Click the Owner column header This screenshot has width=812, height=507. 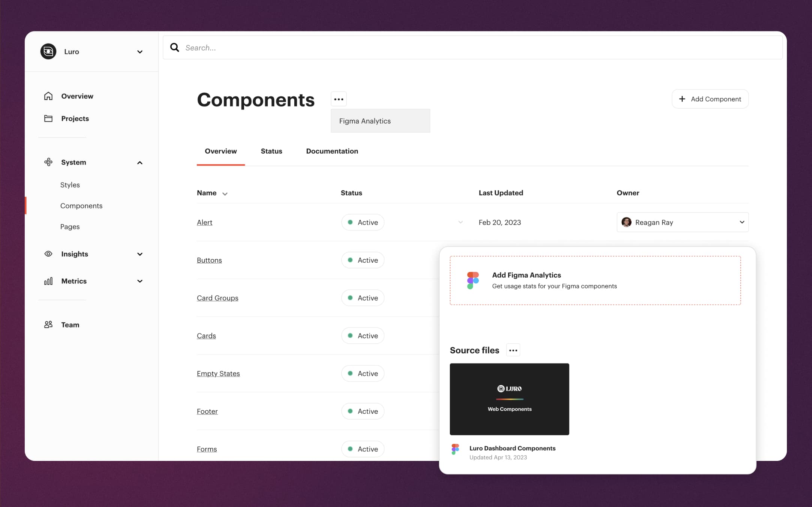[628, 193]
